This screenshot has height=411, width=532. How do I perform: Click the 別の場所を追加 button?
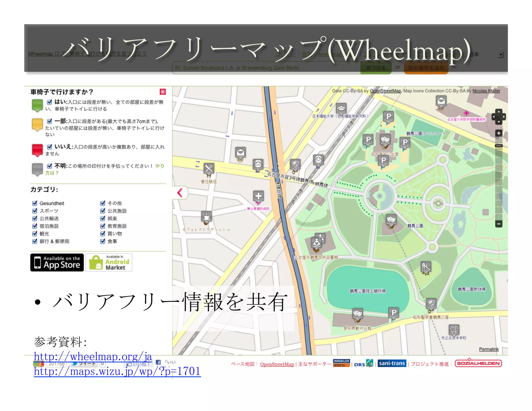tap(426, 68)
